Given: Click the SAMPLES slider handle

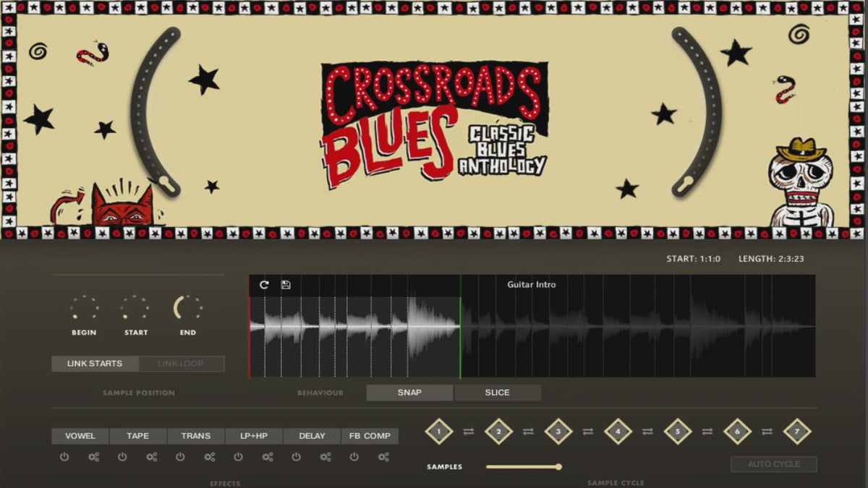Looking at the screenshot, I should 558,466.
